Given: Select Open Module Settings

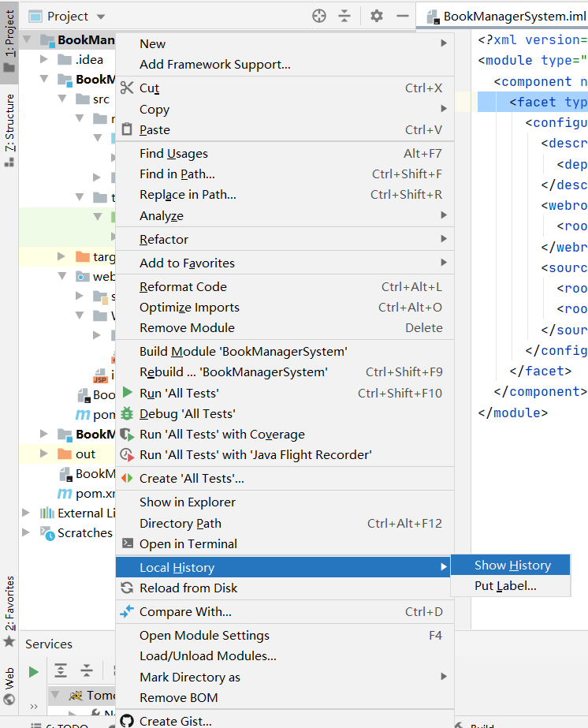Looking at the screenshot, I should [285, 635].
